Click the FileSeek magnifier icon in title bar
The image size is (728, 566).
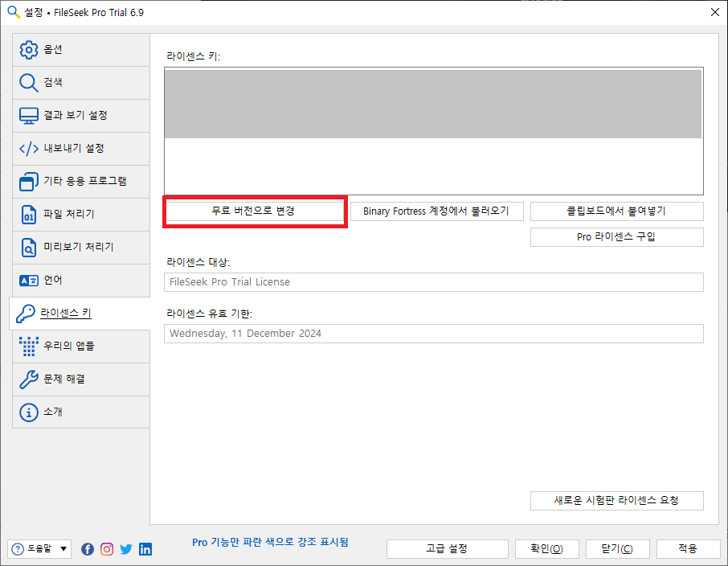14,12
